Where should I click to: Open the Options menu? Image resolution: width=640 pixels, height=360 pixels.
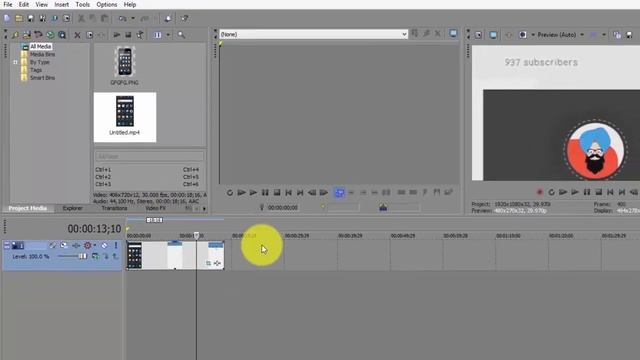coord(107,4)
